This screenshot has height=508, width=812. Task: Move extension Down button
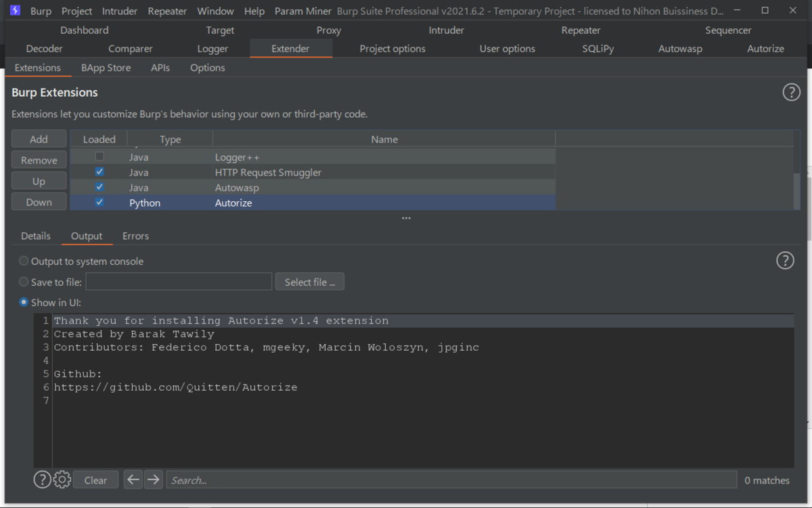coord(39,202)
